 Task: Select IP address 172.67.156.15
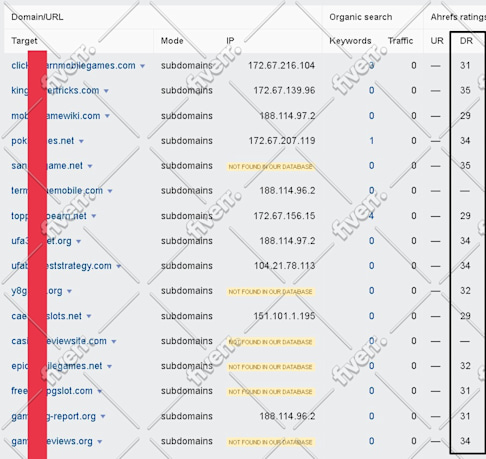284,216
